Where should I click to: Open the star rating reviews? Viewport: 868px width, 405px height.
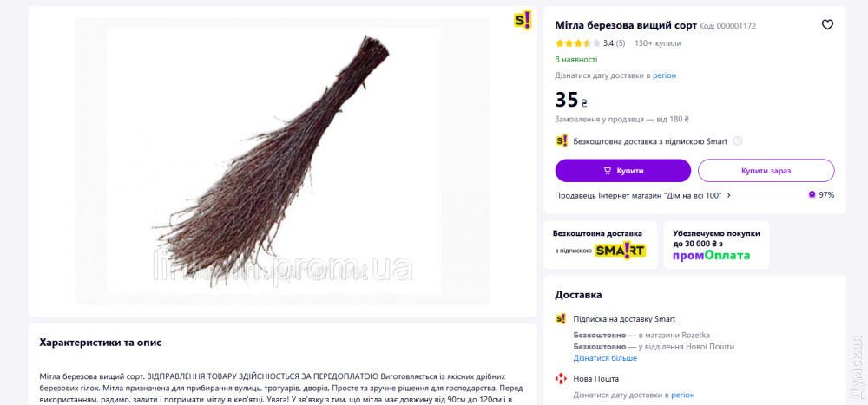tap(577, 43)
